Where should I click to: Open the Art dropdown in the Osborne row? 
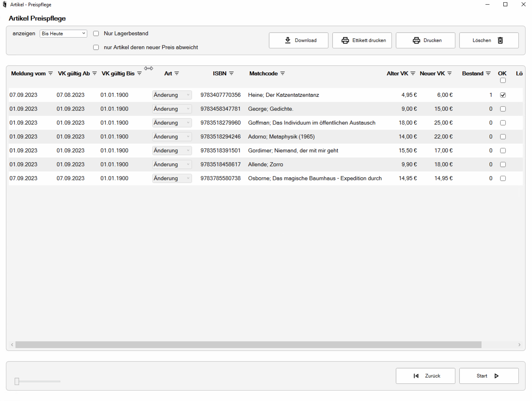coord(172,178)
